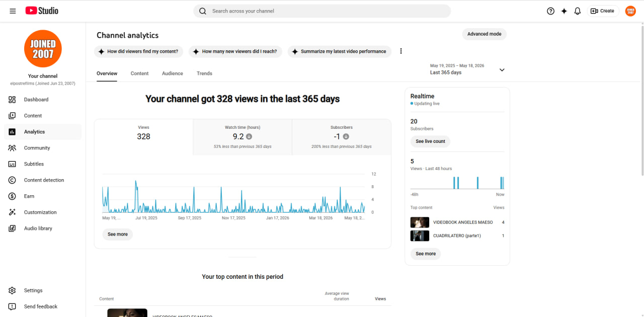644x317 pixels.
Task: Click the page vertical scrollbar
Action: click(642, 101)
